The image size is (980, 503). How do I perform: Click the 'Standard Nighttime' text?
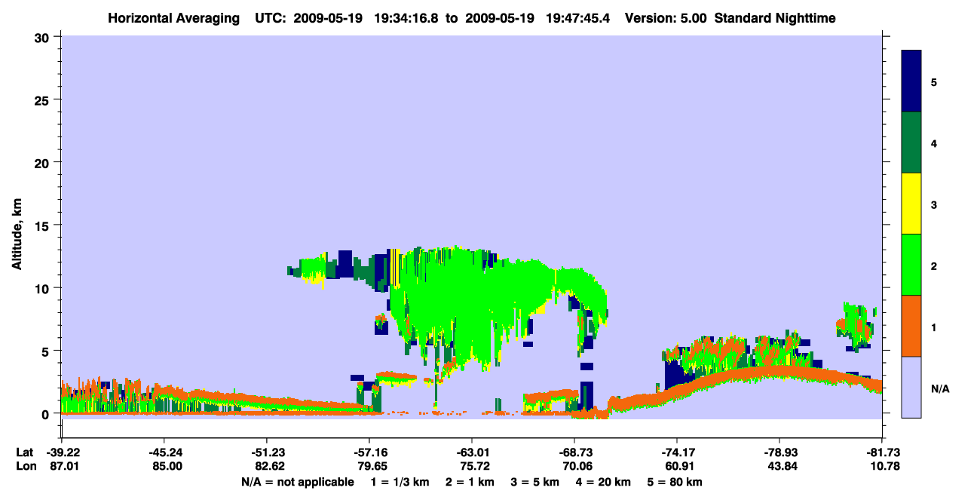pos(775,17)
